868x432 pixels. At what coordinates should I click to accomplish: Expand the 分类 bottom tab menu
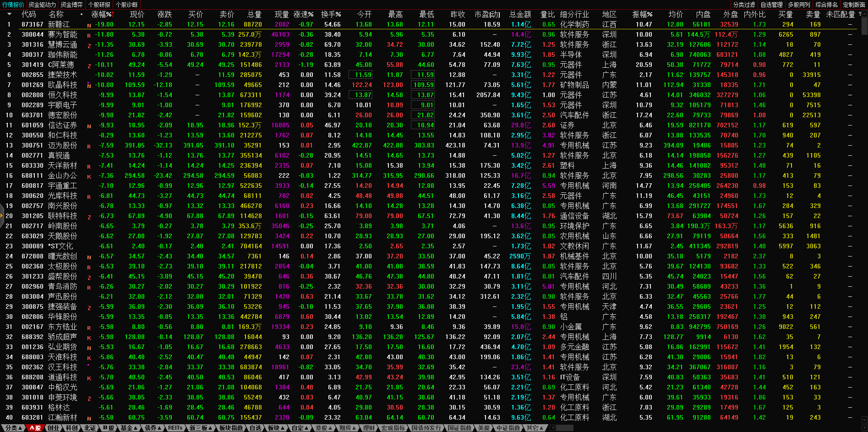click(x=13, y=428)
